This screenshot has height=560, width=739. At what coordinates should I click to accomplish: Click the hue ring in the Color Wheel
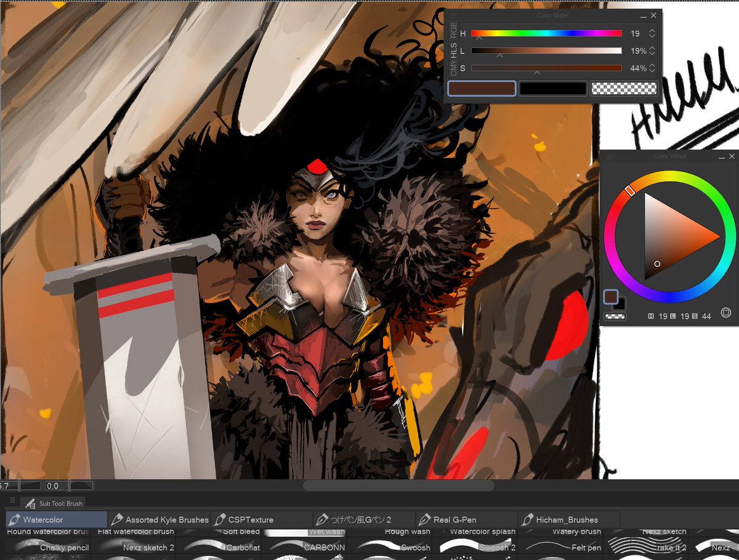[669, 174]
